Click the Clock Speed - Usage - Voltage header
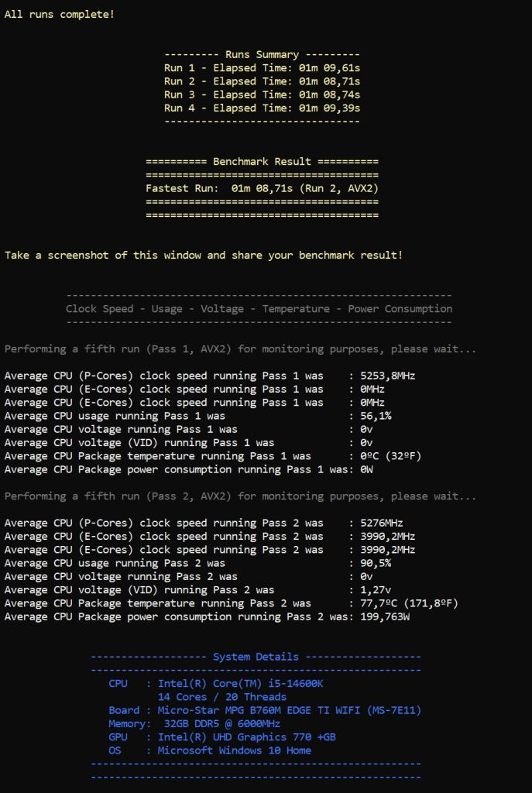532x793 pixels. 259,308
